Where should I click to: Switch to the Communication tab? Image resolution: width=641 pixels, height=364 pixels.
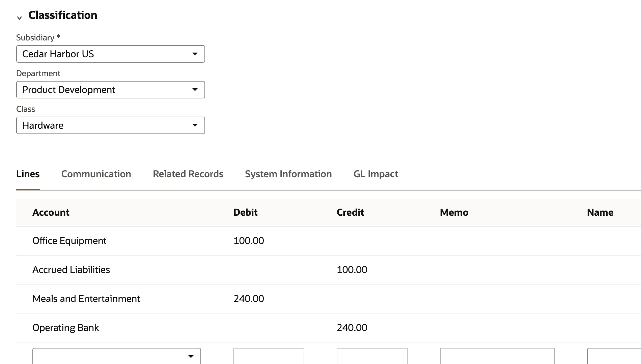96,174
